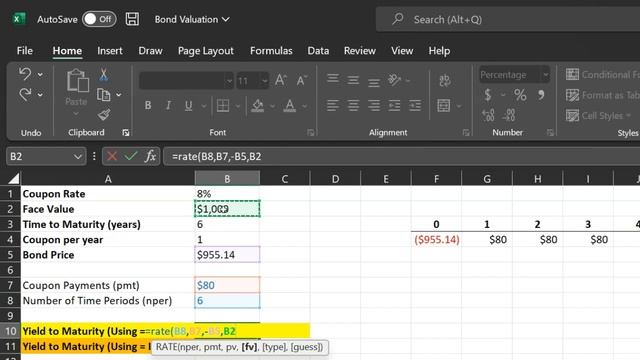Click the Copy icon
Screen dimensions: 640x360
(x=104, y=95)
